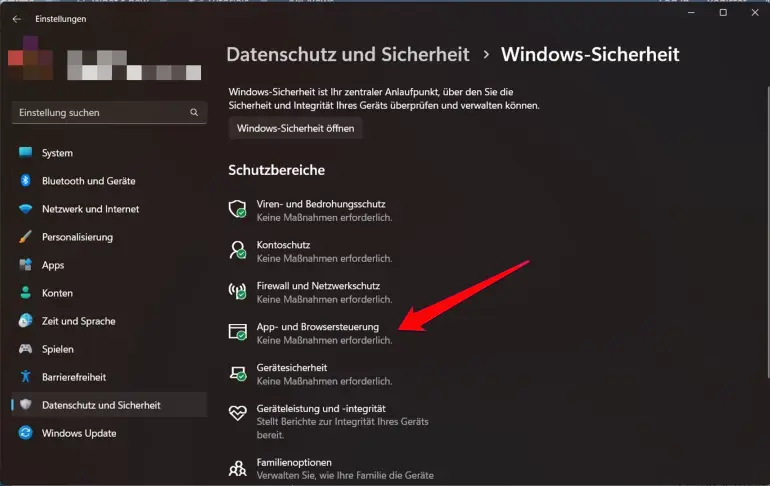Open Gerätesicherheit protection area
This screenshot has height=486, width=770.
click(x=292, y=367)
